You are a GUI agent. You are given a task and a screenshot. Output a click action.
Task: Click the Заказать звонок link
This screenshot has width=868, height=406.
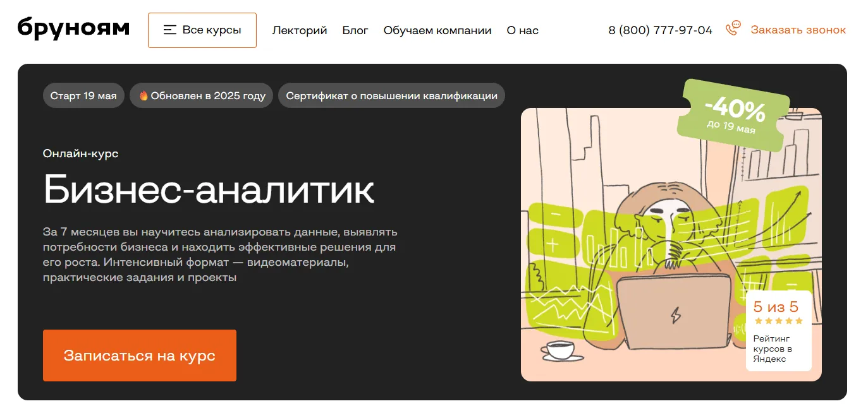(798, 30)
